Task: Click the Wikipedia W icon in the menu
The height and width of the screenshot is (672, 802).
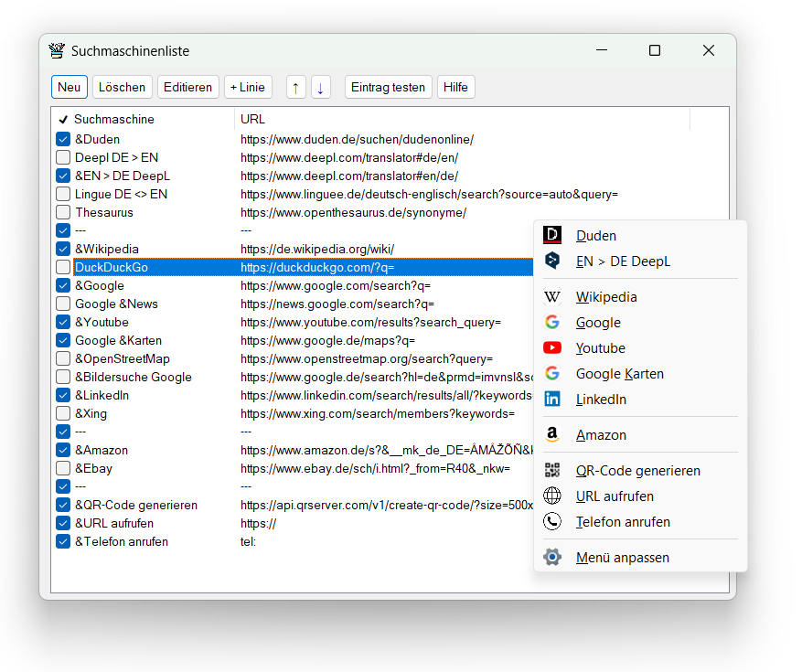Action: [551, 296]
